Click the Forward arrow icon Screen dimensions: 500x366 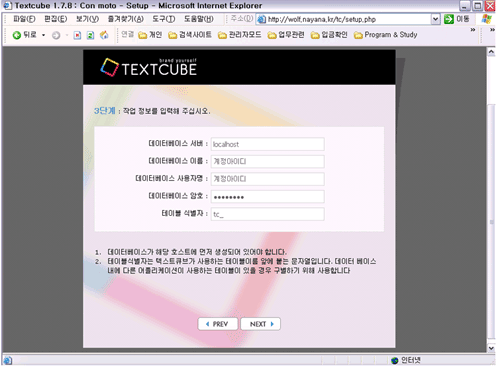pyautogui.click(x=56, y=35)
